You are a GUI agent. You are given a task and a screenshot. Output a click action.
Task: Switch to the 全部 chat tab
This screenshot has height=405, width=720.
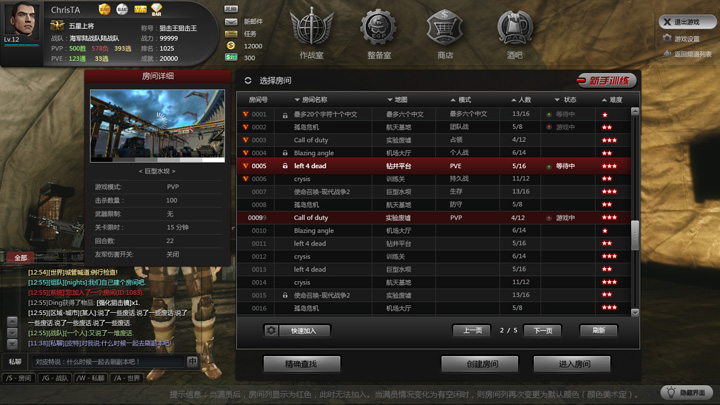point(21,257)
